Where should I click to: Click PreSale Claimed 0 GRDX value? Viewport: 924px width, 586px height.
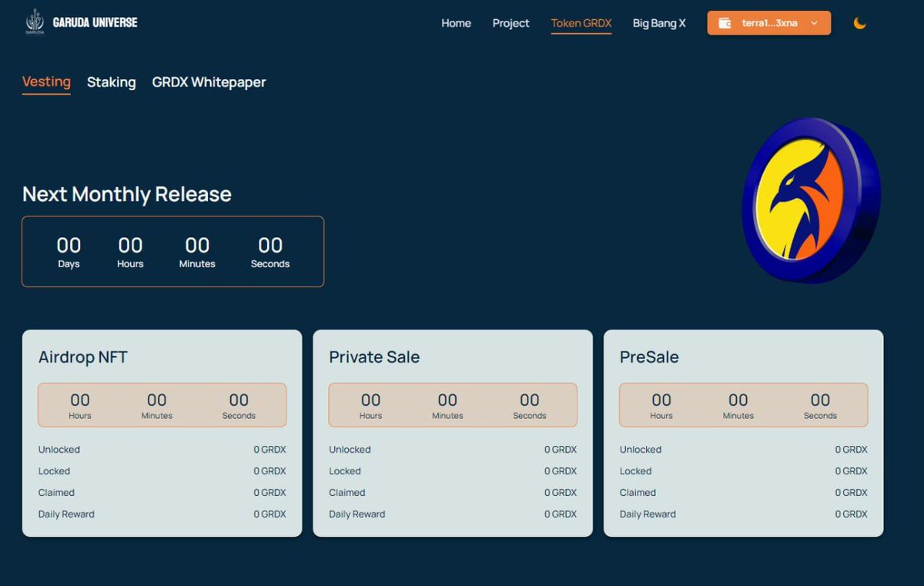tap(852, 493)
